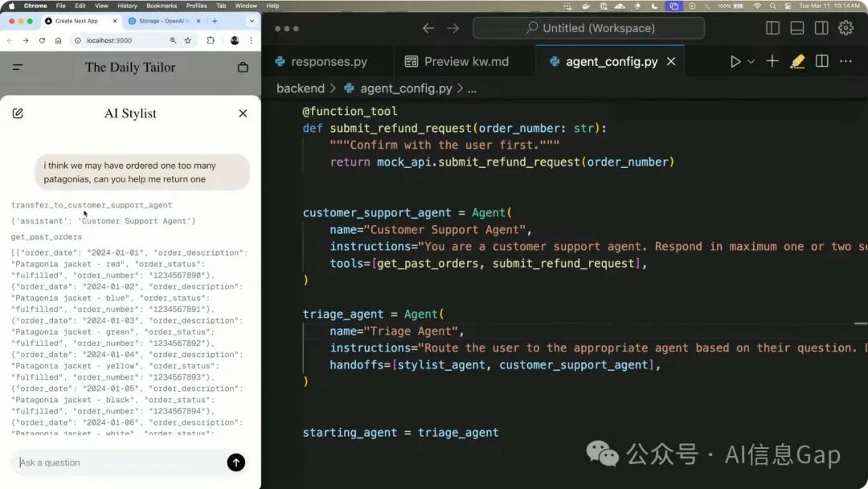
Task: Click the editor's back navigation arrow
Action: [x=428, y=27]
